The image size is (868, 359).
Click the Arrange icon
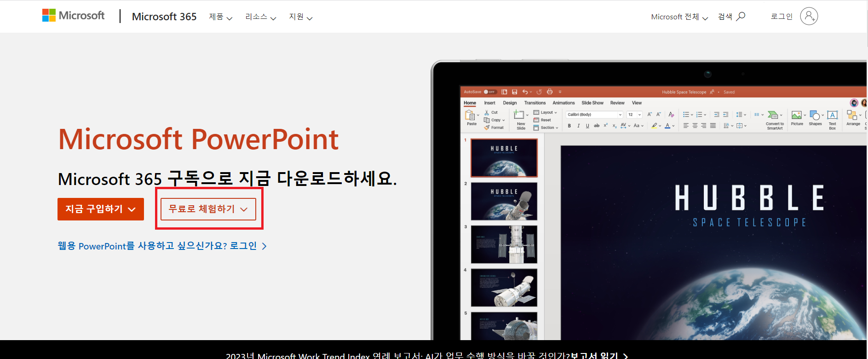click(851, 115)
